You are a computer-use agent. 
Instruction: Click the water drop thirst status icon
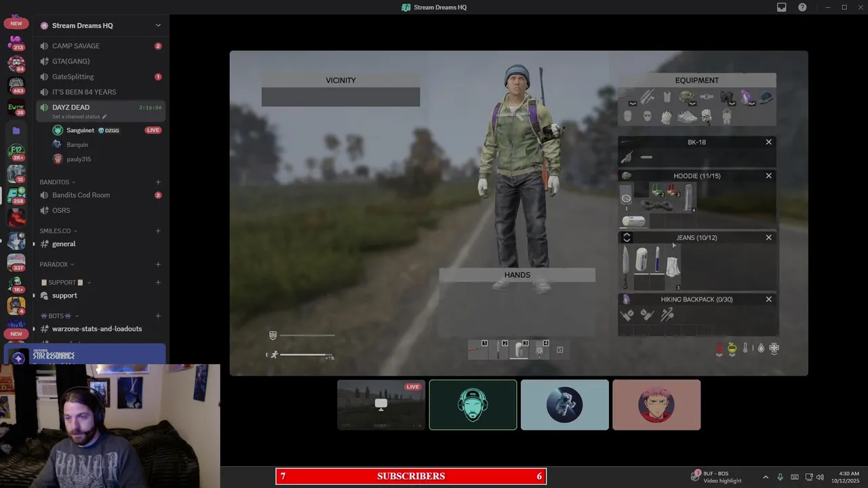coord(760,348)
